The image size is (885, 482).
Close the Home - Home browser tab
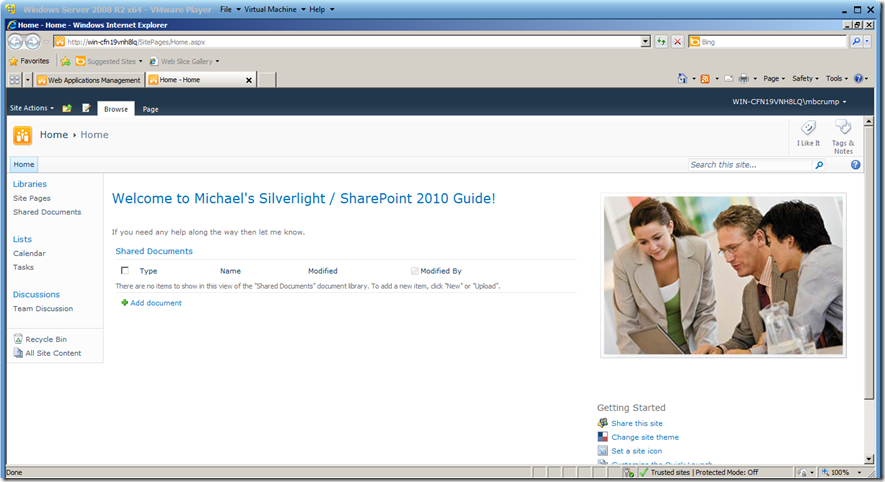click(x=248, y=80)
